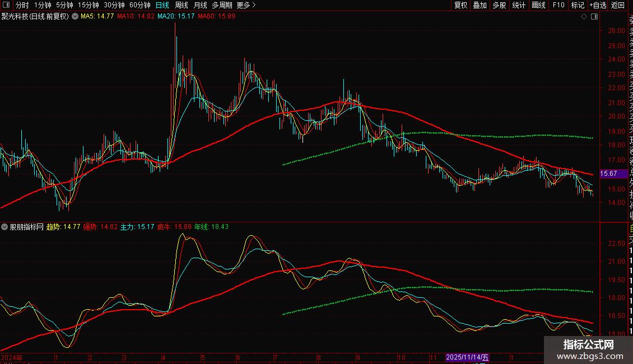633x364 pixels.
Task: Click the 趋势: 14.77 label
Action: [63, 227]
